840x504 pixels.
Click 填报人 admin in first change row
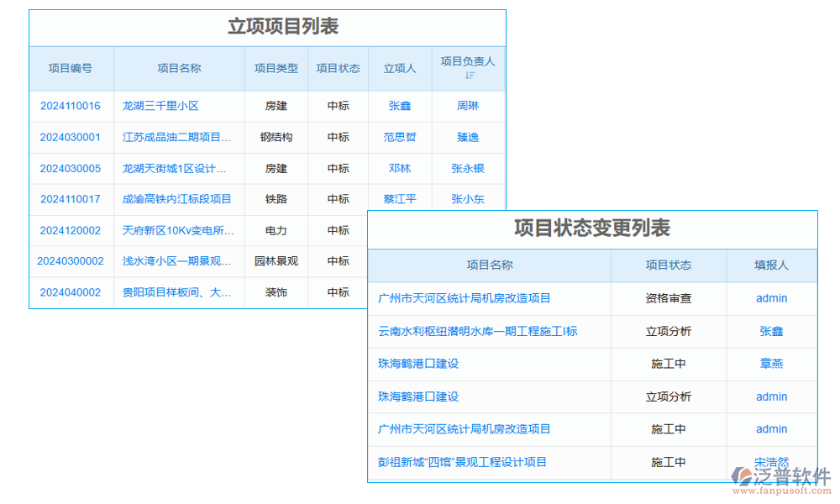771,298
